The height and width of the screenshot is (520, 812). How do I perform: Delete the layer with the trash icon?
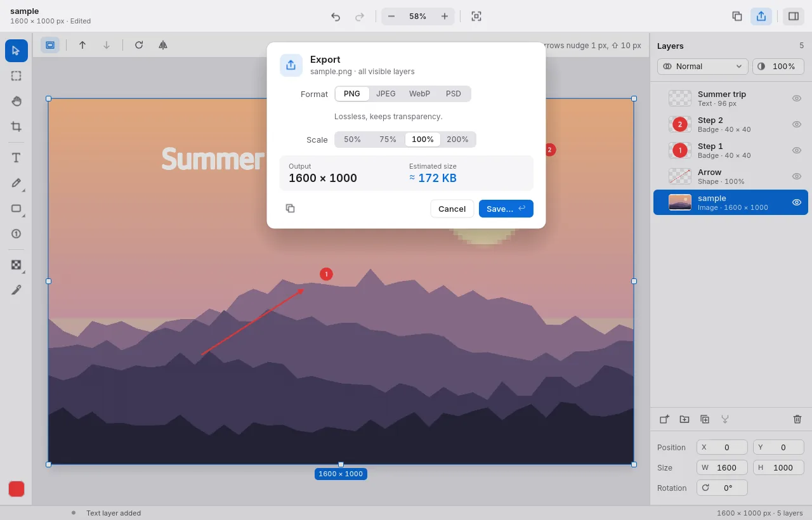797,419
